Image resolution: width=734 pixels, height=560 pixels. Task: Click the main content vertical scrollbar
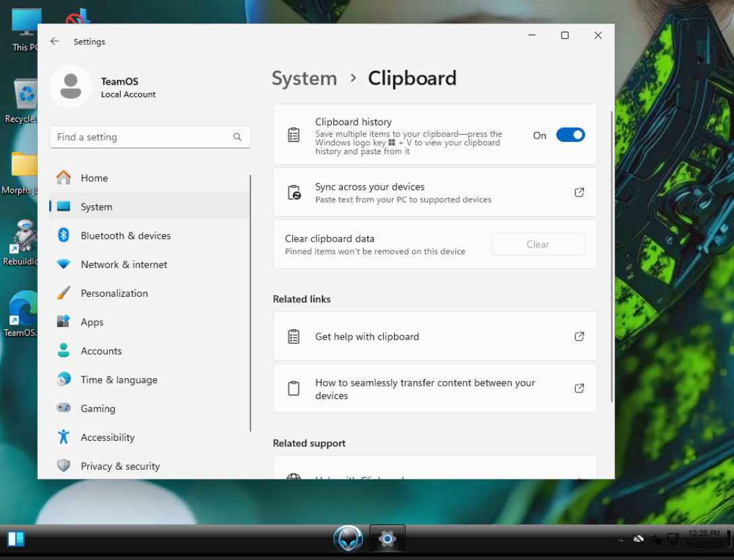point(611,256)
